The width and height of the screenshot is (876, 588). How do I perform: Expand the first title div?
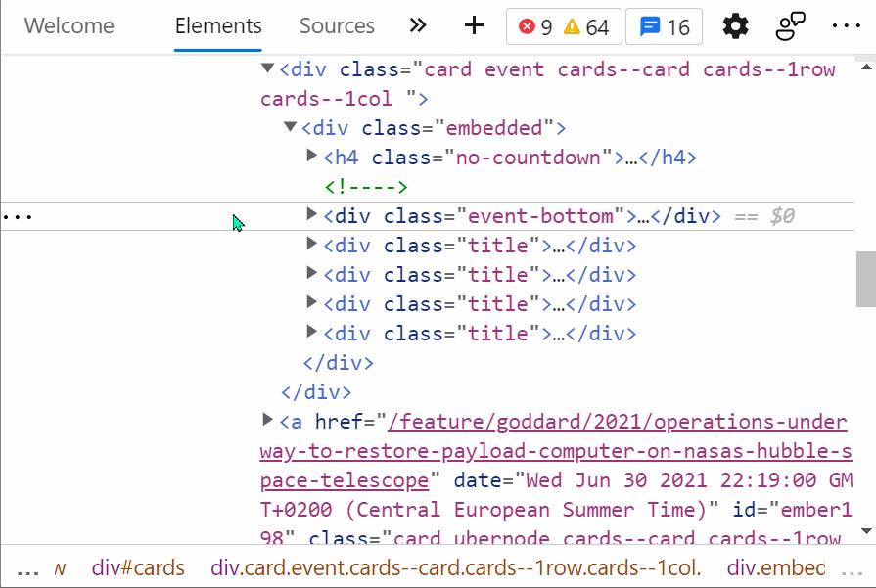point(312,244)
